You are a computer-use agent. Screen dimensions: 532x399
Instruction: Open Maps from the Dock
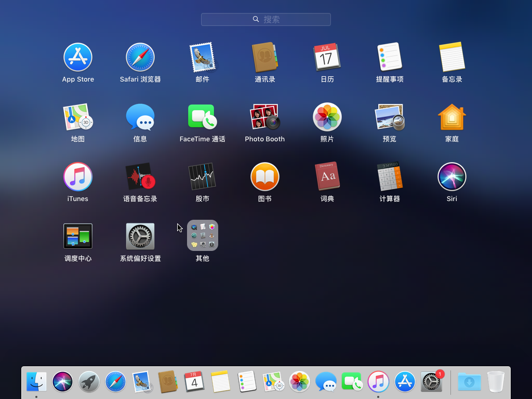pos(273,382)
